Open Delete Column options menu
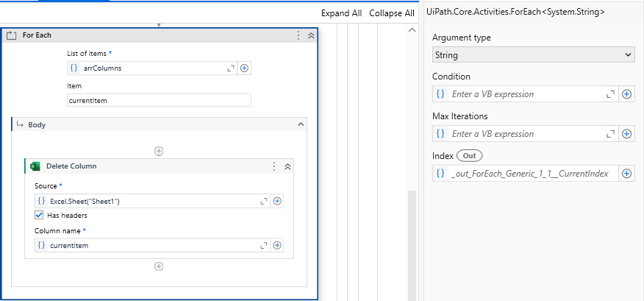The width and height of the screenshot is (644, 301). [x=274, y=166]
